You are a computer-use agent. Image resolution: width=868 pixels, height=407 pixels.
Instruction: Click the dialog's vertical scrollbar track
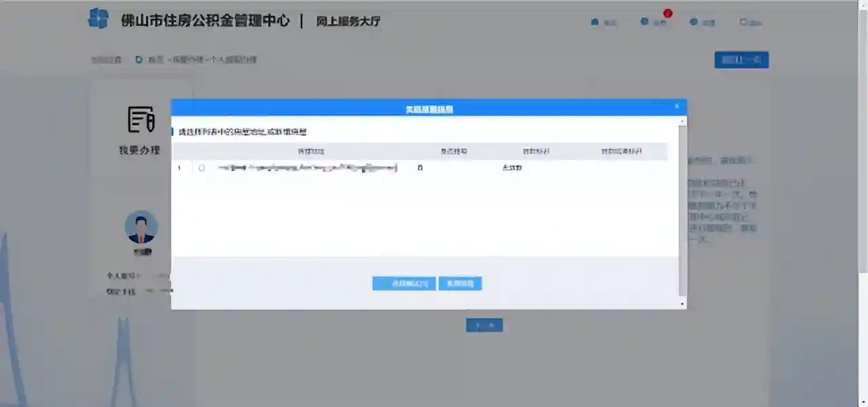click(x=683, y=210)
